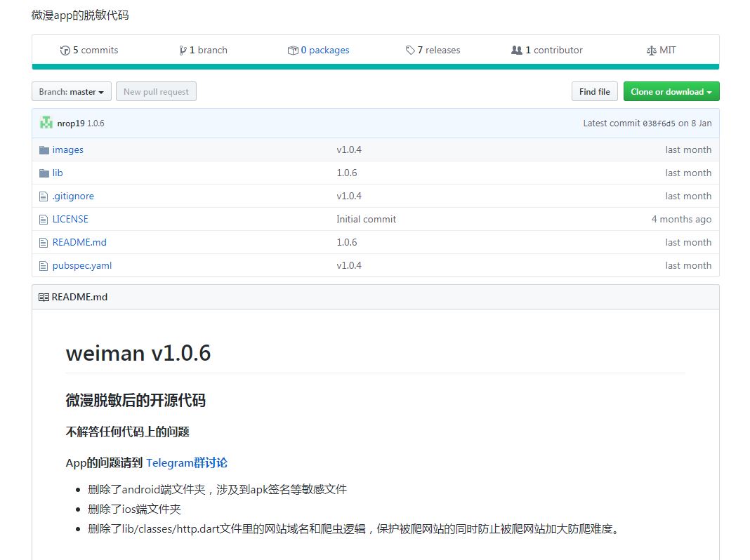Click the New pull request button
This screenshot has width=750, height=560.
(156, 92)
